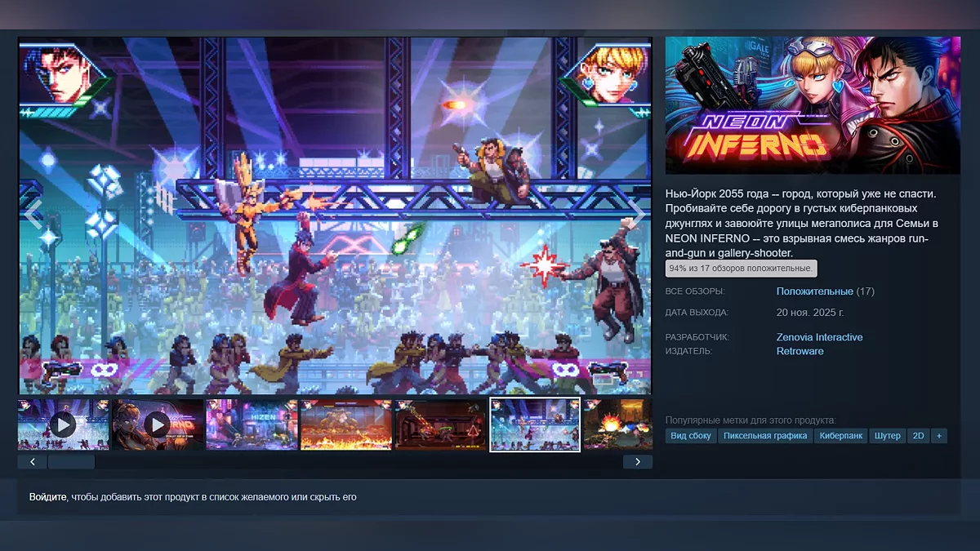Click the main concert stage screenshot
This screenshot has height=551, width=980.
point(335,216)
